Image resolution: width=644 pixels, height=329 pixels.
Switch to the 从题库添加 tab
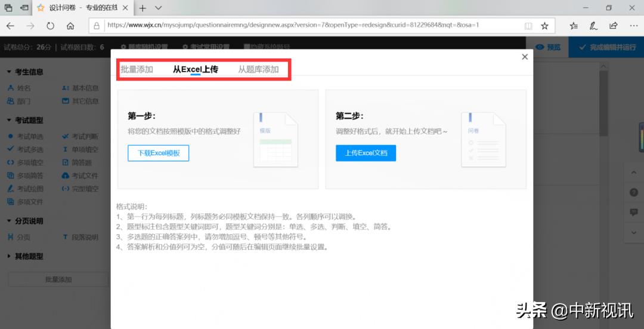coord(258,69)
